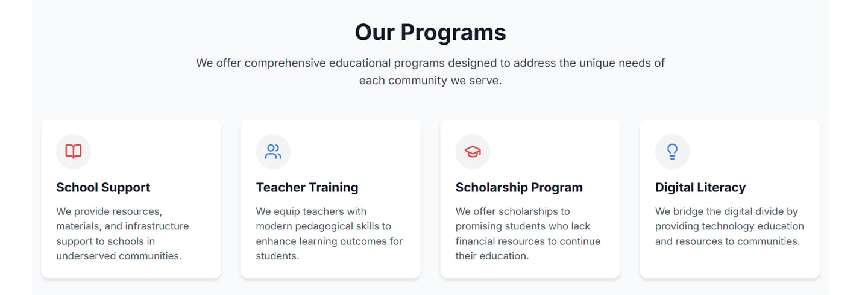Click the School Support description text
This screenshot has height=295, width=868.
coord(122,234)
